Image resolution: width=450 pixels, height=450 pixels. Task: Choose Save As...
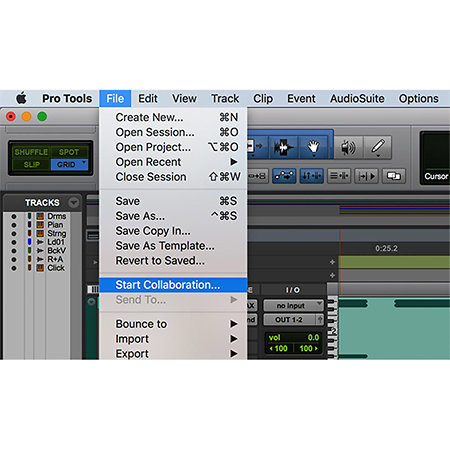tap(173, 216)
